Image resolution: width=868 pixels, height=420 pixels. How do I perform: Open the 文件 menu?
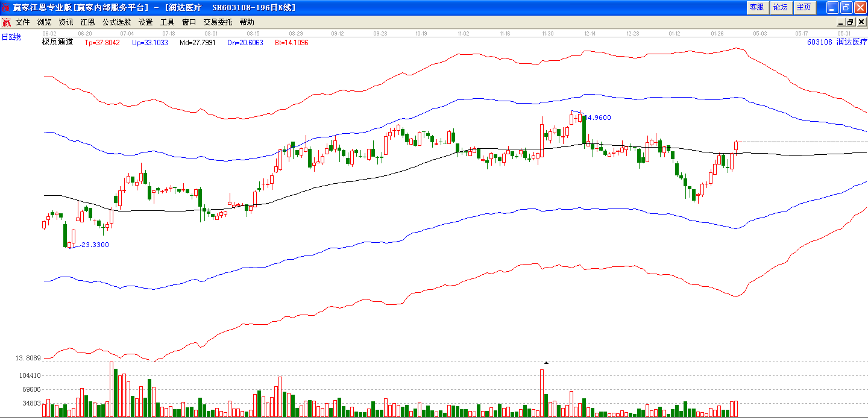click(x=23, y=22)
